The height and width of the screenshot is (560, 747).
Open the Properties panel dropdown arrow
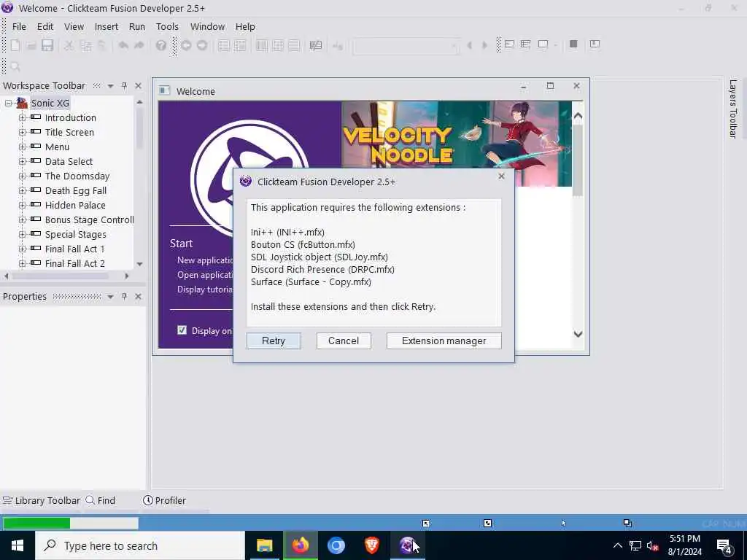(x=111, y=297)
